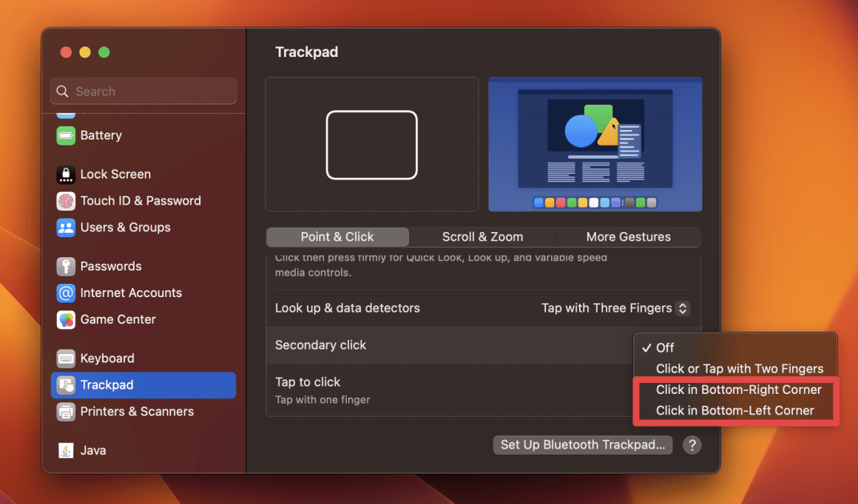The height and width of the screenshot is (504, 858).
Task: Open the Passwords settings pane
Action: pos(107,266)
